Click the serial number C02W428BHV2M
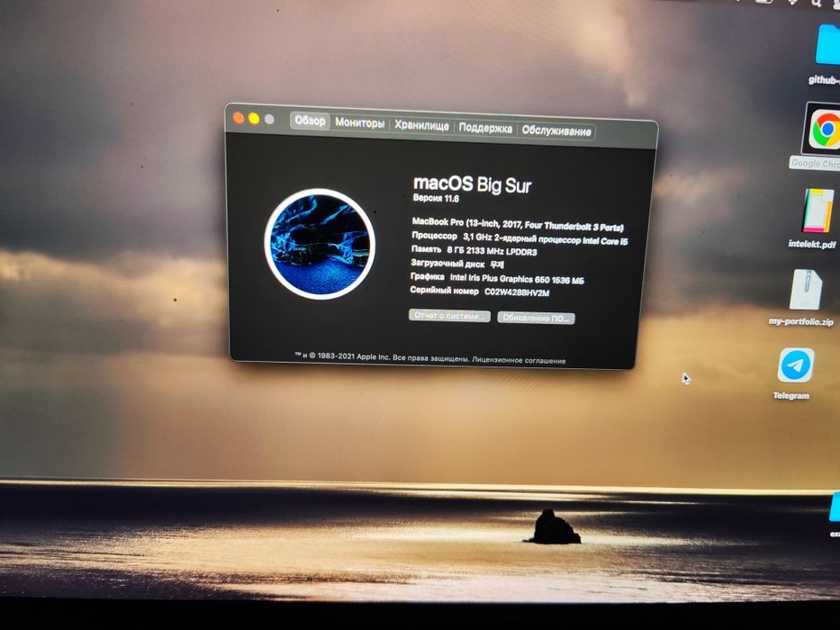 click(517, 292)
